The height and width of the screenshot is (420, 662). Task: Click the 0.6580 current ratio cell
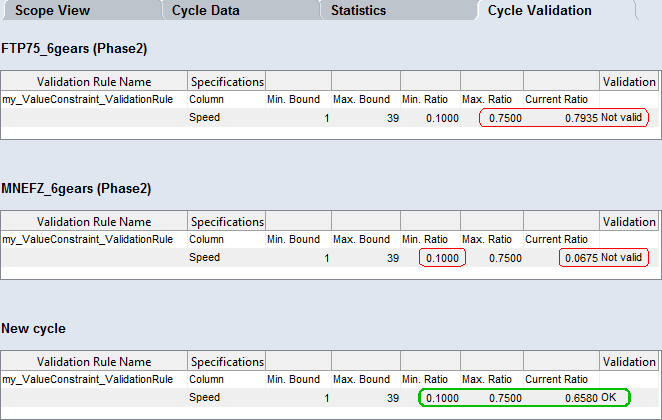[x=580, y=398]
